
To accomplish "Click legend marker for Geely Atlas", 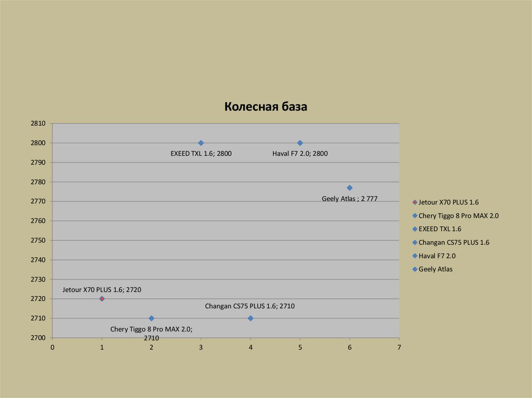I will coord(415,269).
